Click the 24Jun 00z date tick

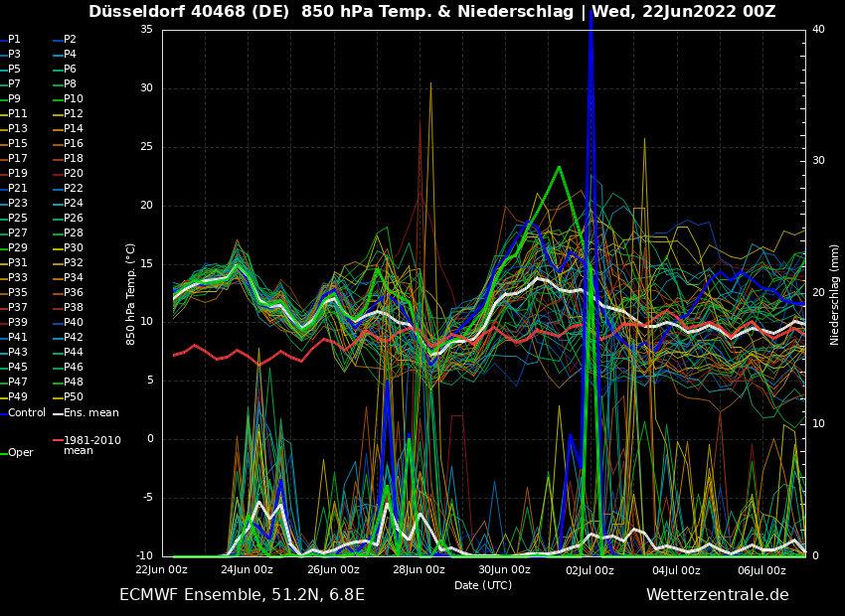247,570
